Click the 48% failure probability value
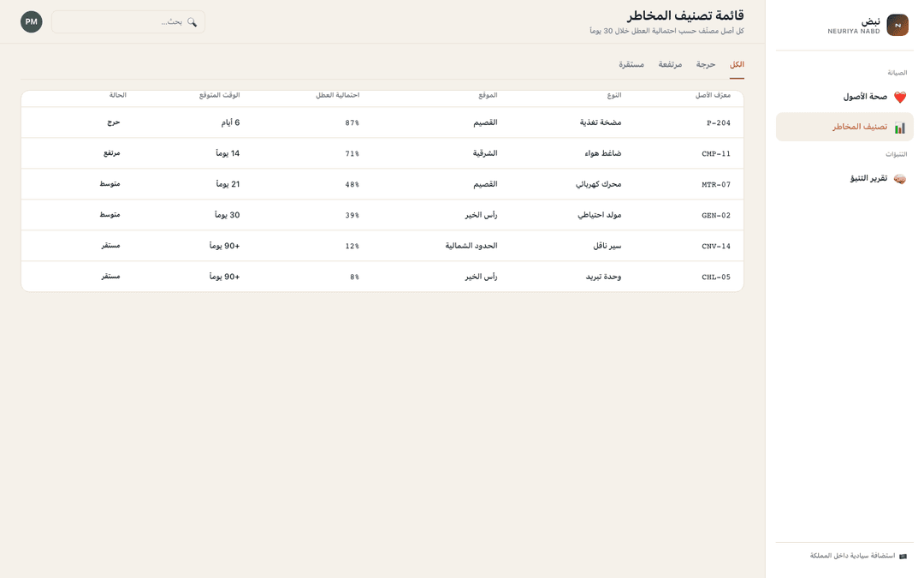Screen dimensions: 924x578 [352, 185]
